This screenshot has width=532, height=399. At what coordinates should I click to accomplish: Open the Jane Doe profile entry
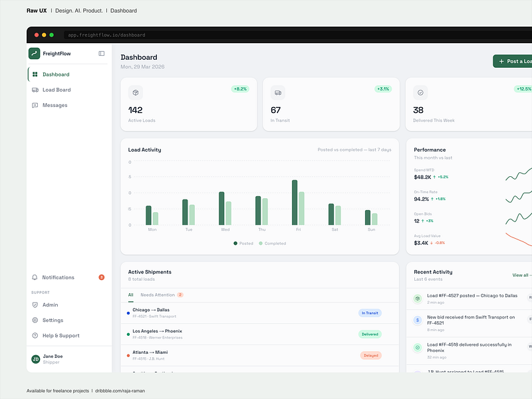(68, 359)
